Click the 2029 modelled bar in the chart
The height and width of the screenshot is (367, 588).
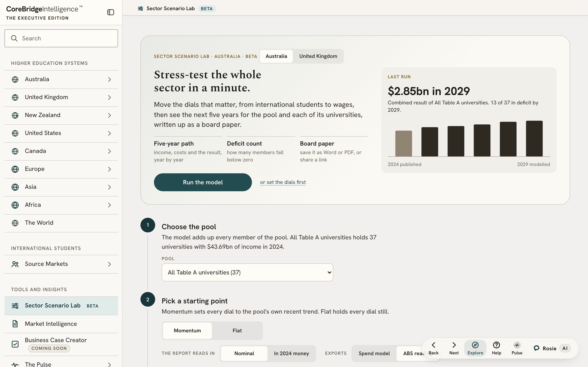point(534,138)
